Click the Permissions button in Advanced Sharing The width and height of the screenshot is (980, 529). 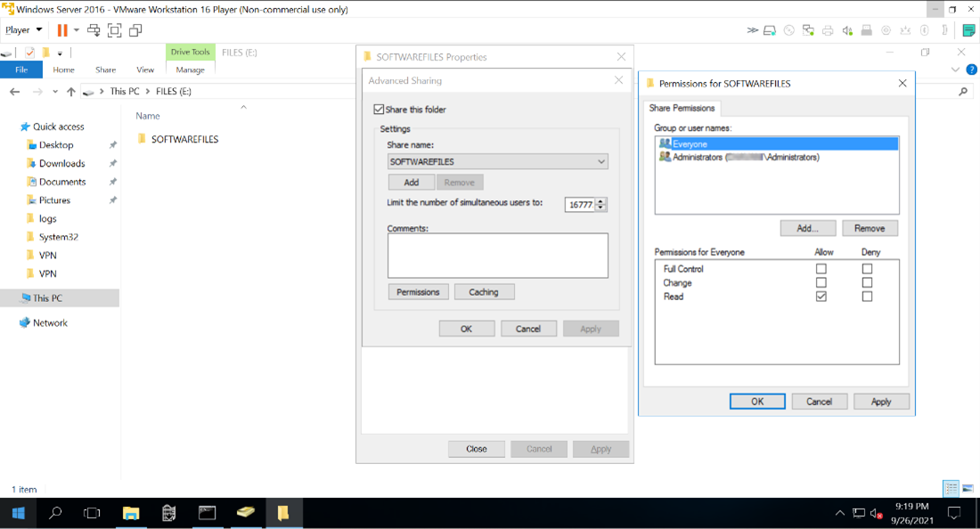pyautogui.click(x=418, y=291)
